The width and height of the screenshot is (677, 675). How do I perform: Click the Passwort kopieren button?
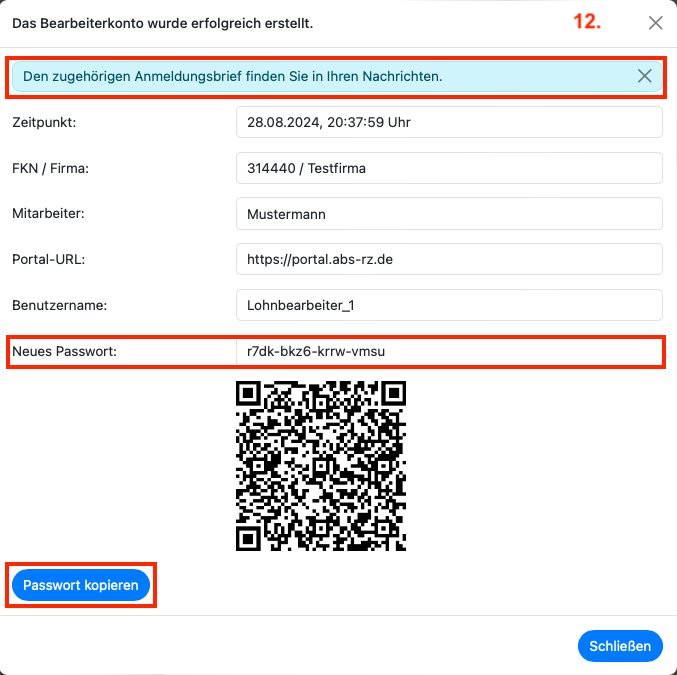tap(81, 585)
